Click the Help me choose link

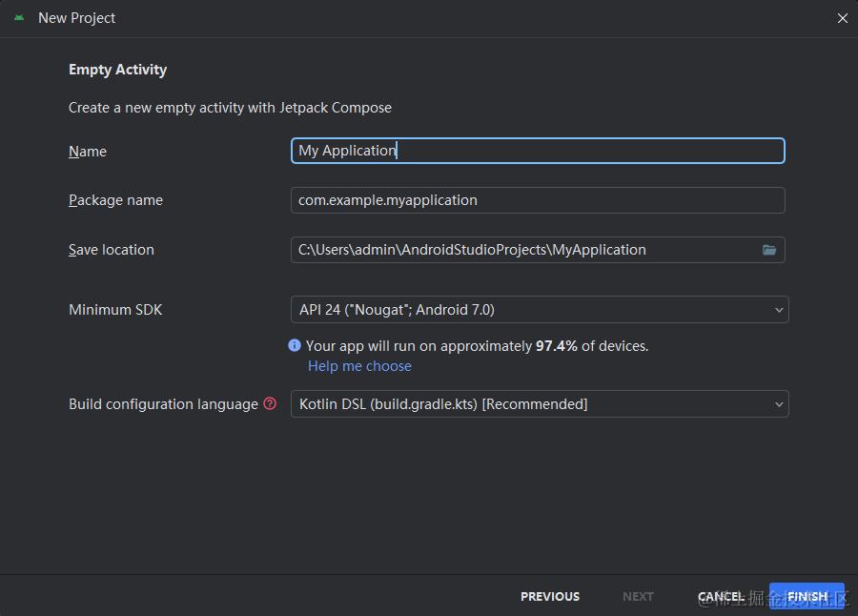pos(359,366)
